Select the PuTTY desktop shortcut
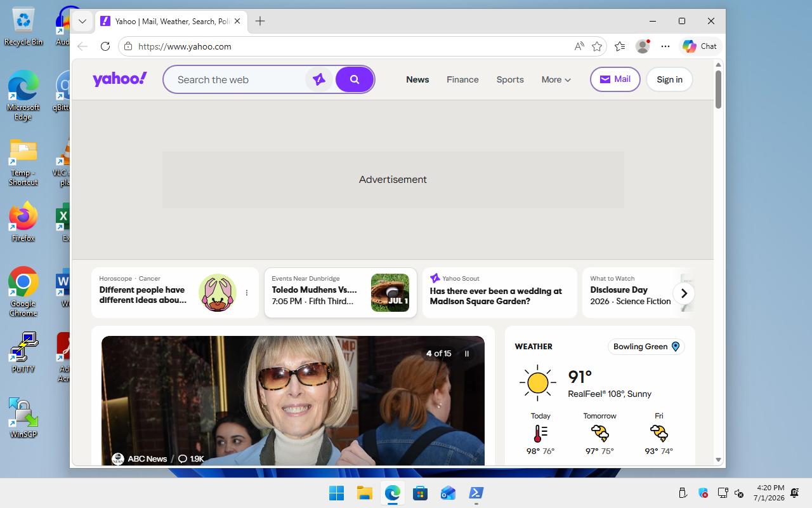This screenshot has width=812, height=508. (x=23, y=352)
